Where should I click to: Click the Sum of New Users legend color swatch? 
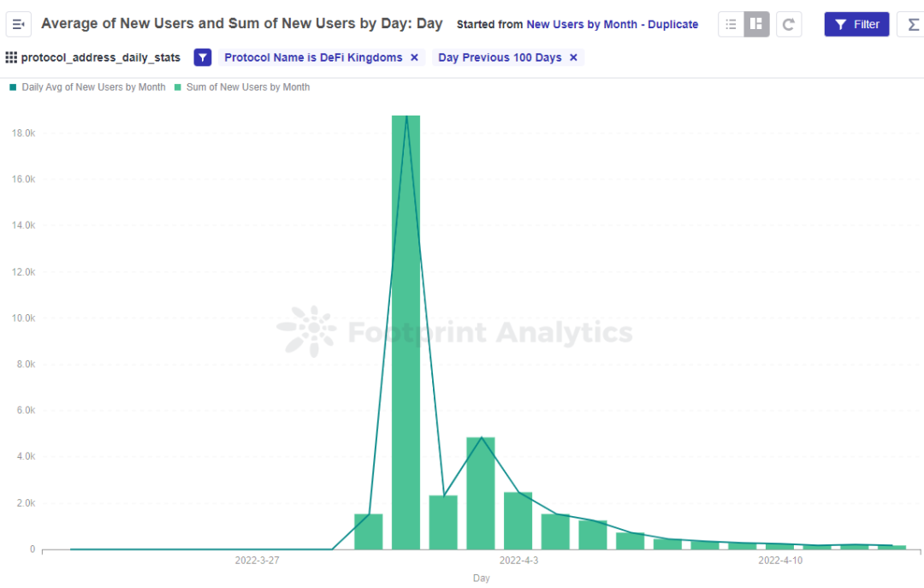[x=178, y=87]
